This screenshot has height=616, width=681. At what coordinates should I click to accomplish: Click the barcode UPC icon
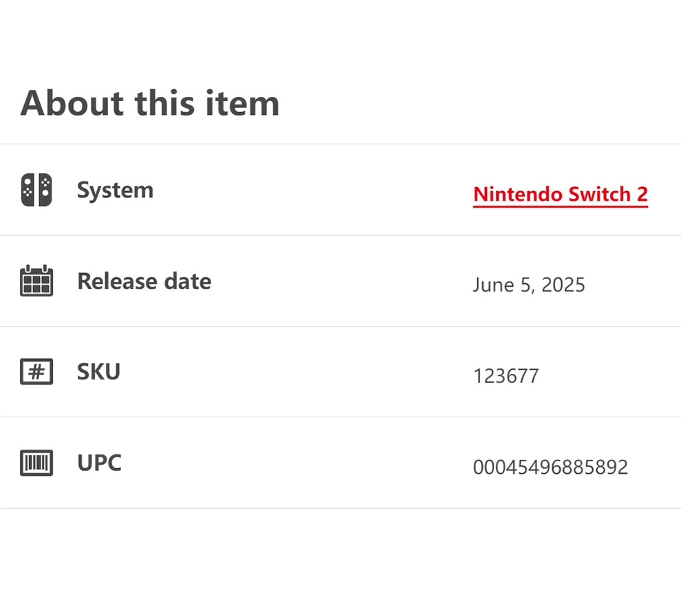[36, 463]
